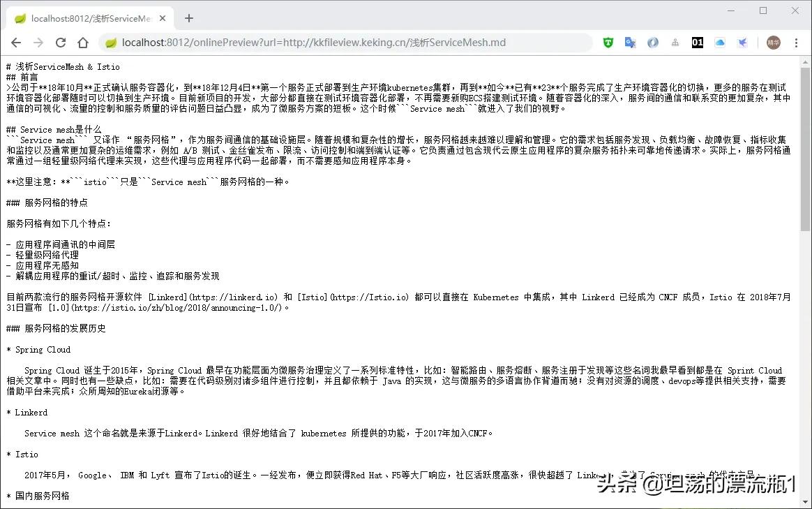Screen dimensions: 812x509
Task: Open a new tab with the plus button
Action: coord(188,19)
